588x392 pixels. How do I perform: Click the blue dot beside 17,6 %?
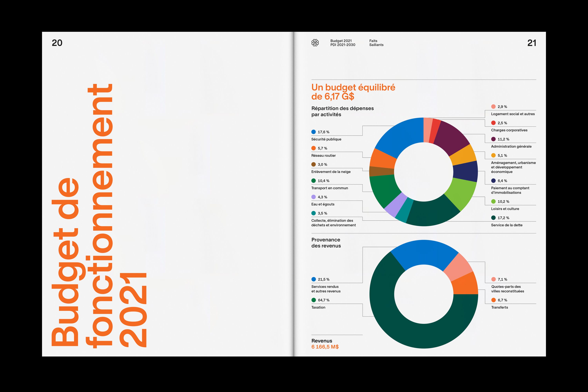coord(313,132)
